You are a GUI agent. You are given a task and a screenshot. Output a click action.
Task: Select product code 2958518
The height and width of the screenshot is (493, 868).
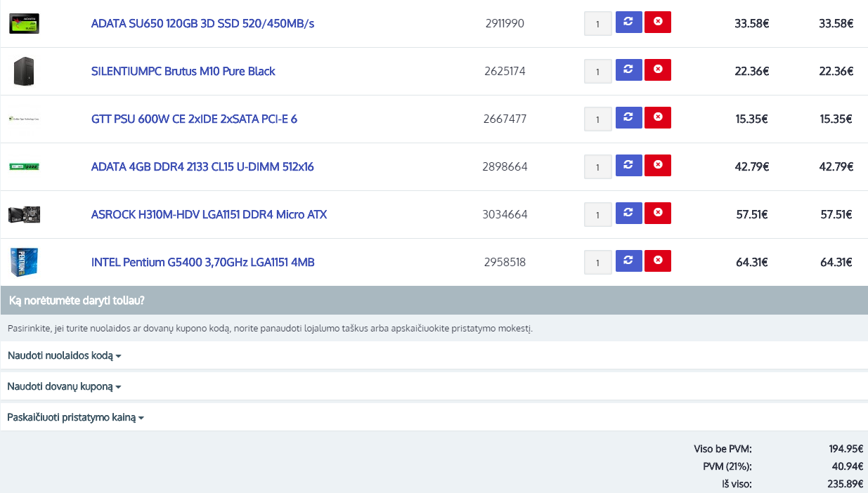click(x=505, y=262)
